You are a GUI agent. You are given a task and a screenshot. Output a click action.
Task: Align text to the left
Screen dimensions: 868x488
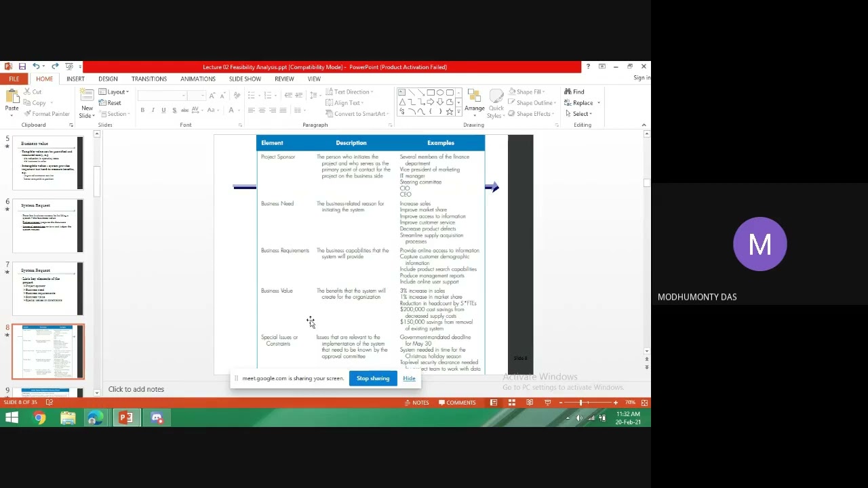click(x=251, y=110)
